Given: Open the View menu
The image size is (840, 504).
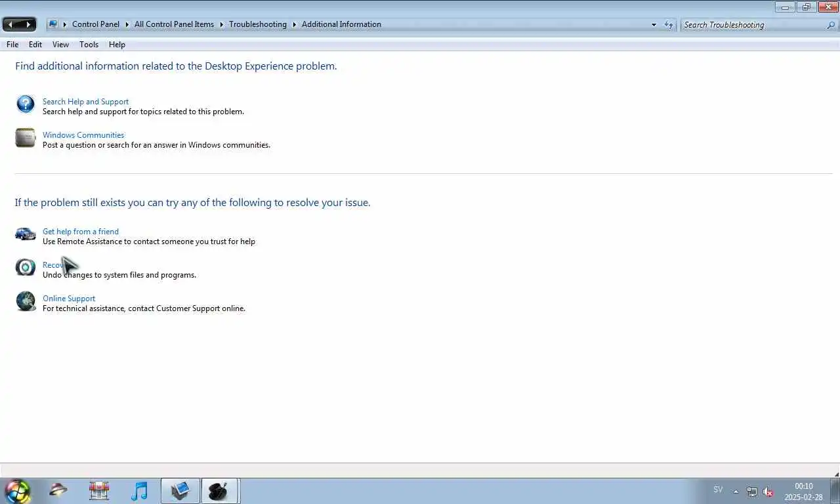Looking at the screenshot, I should tap(60, 45).
